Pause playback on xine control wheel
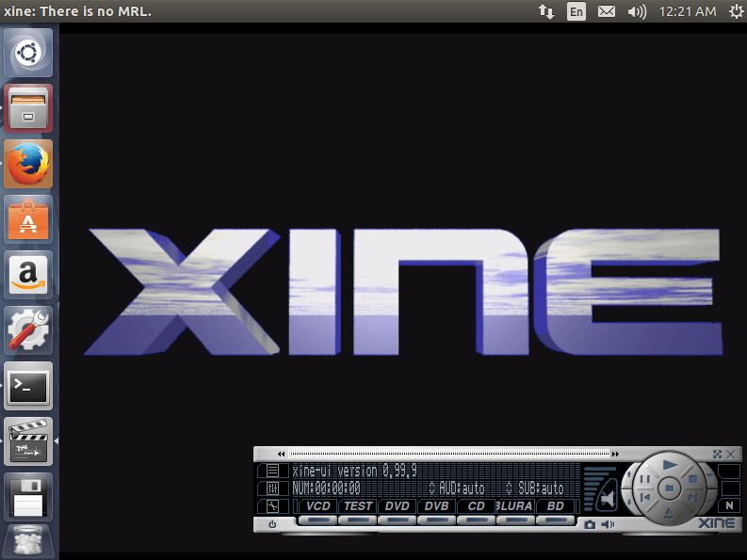The width and height of the screenshot is (747, 560). (645, 479)
